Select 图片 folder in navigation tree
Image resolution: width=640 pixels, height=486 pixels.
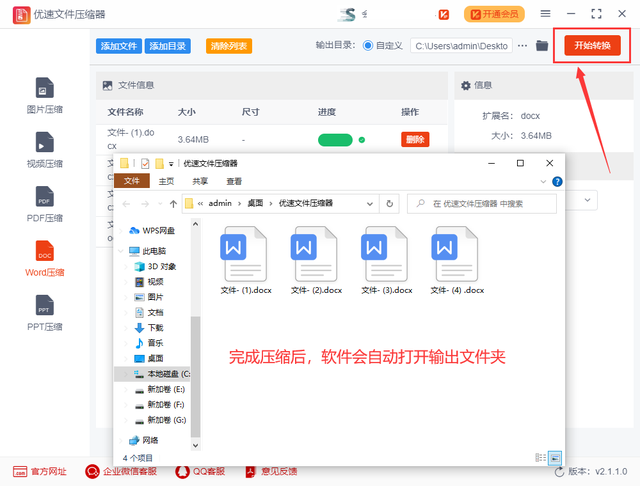tap(149, 297)
